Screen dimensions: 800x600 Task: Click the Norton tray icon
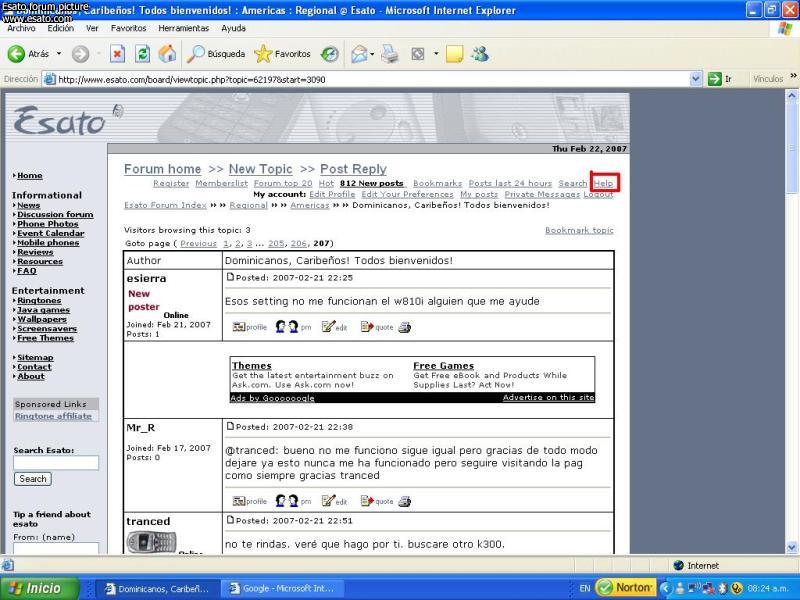(624, 588)
